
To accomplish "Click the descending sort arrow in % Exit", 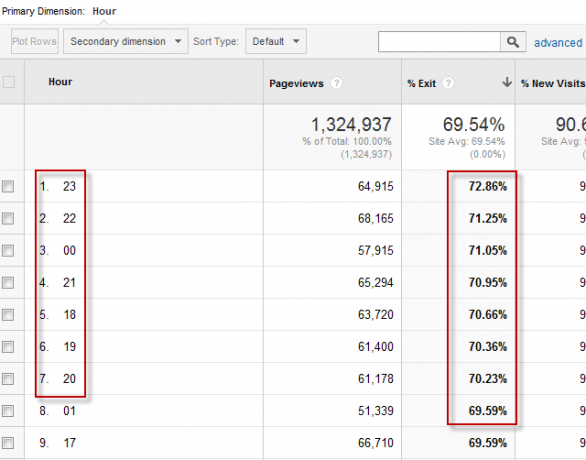I will tap(507, 82).
